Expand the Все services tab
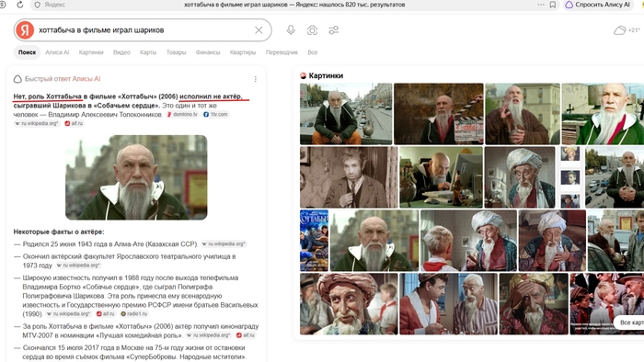 point(313,52)
